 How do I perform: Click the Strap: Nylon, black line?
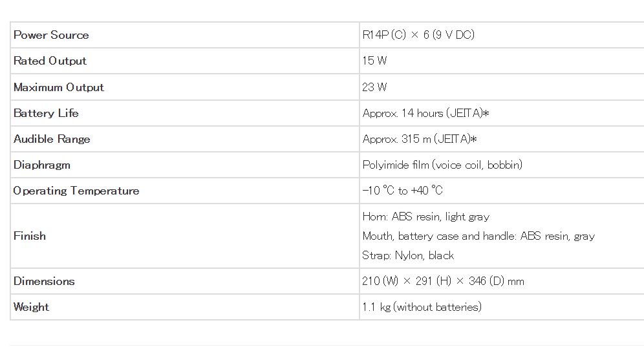click(408, 255)
